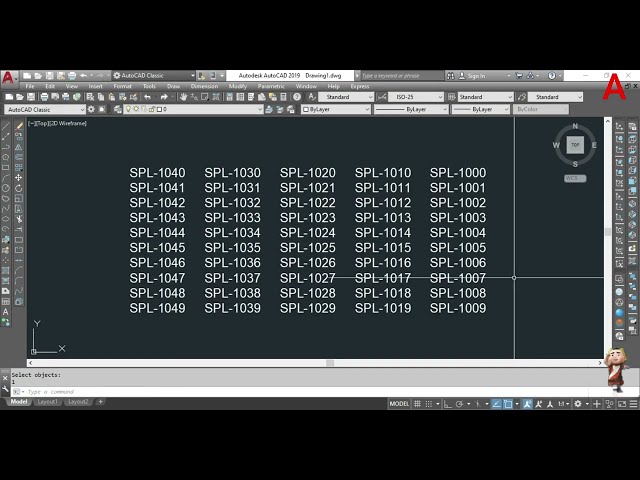Toggle MODEL space in status bar

(399, 404)
